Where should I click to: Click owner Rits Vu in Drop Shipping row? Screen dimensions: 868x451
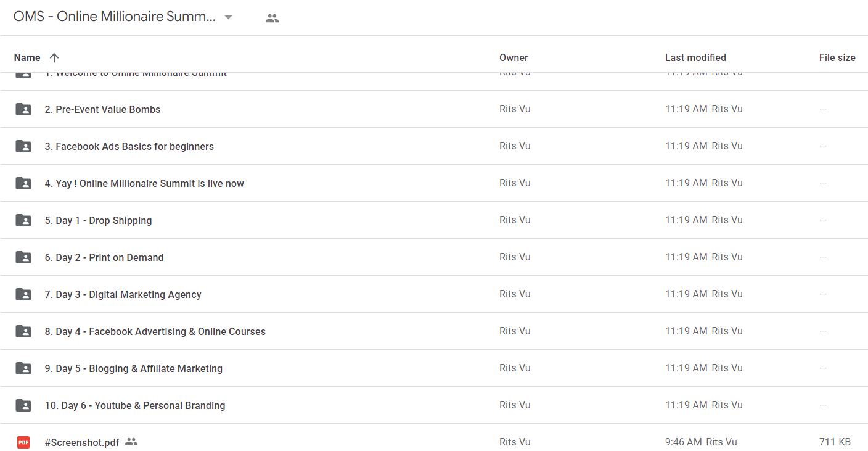[x=515, y=220]
